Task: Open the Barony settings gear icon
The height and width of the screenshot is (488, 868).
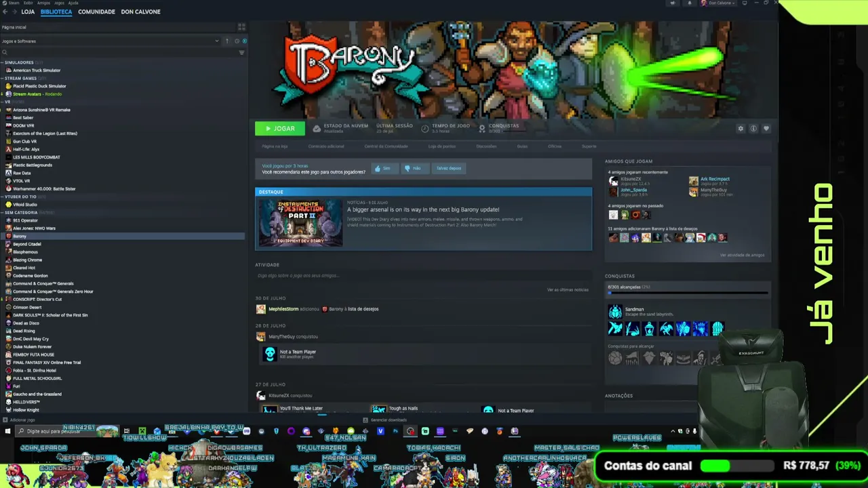Action: coord(741,128)
